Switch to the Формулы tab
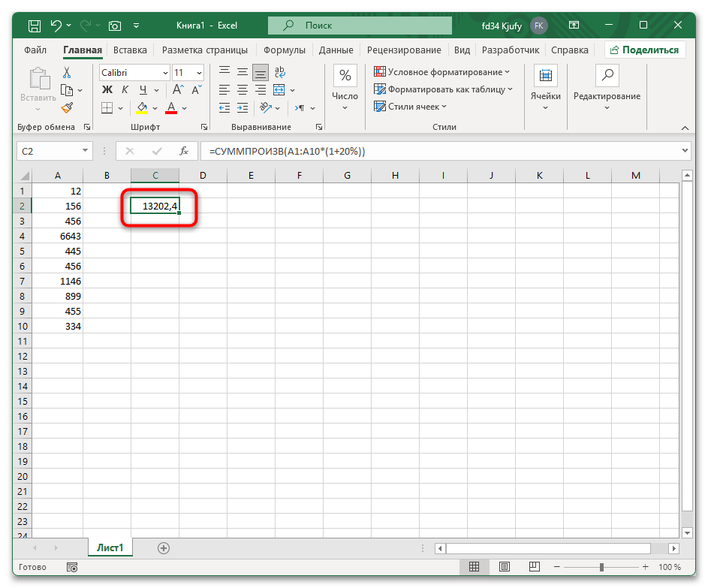Viewport: 708px width, 588px height. tap(285, 50)
